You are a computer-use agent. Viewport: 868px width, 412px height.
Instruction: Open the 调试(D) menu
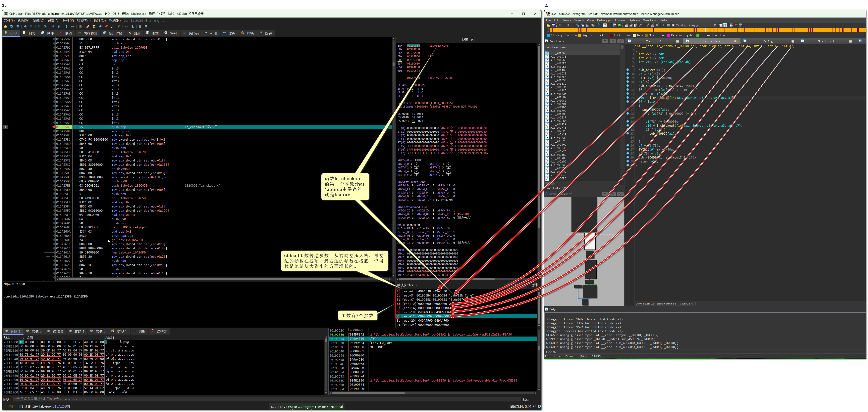pyautogui.click(x=38, y=21)
